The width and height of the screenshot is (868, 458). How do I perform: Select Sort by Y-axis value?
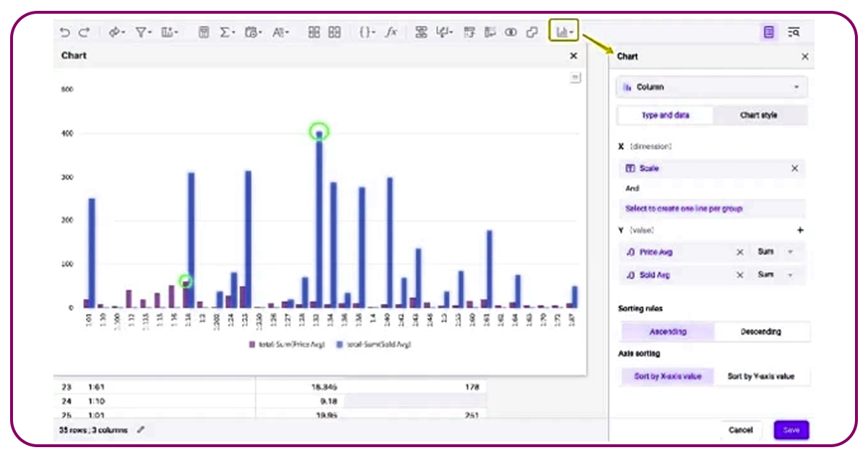tap(761, 376)
